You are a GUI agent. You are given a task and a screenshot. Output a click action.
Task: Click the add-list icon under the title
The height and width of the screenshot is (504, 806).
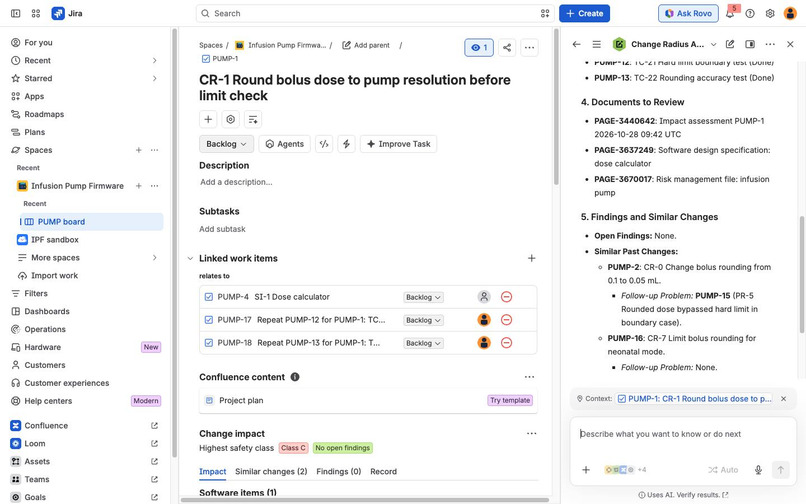[x=253, y=119]
